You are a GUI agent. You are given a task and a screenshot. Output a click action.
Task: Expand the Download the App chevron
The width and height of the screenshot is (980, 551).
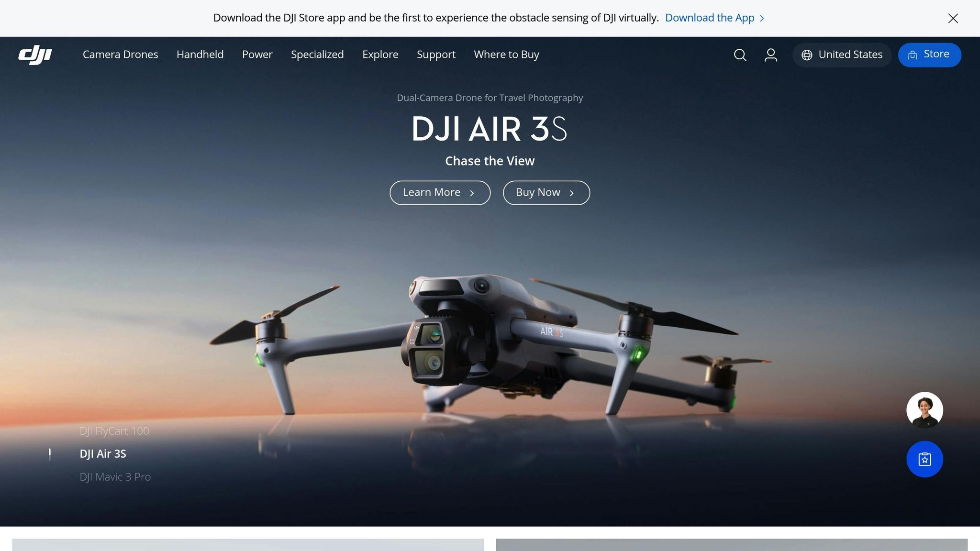click(x=761, y=18)
